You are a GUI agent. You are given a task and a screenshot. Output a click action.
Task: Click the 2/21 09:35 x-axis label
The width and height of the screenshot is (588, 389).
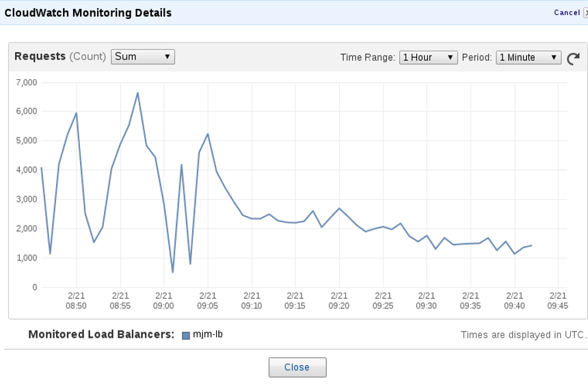pyautogui.click(x=470, y=301)
